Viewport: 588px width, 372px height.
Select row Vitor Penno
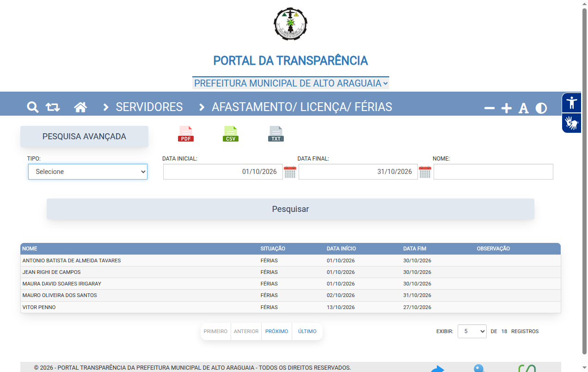pyautogui.click(x=290, y=307)
